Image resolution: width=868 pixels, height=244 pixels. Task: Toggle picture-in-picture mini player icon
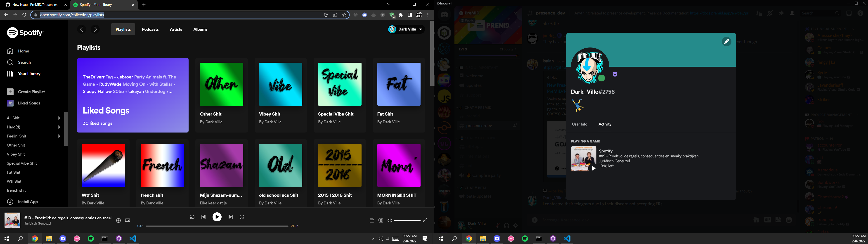click(x=127, y=220)
